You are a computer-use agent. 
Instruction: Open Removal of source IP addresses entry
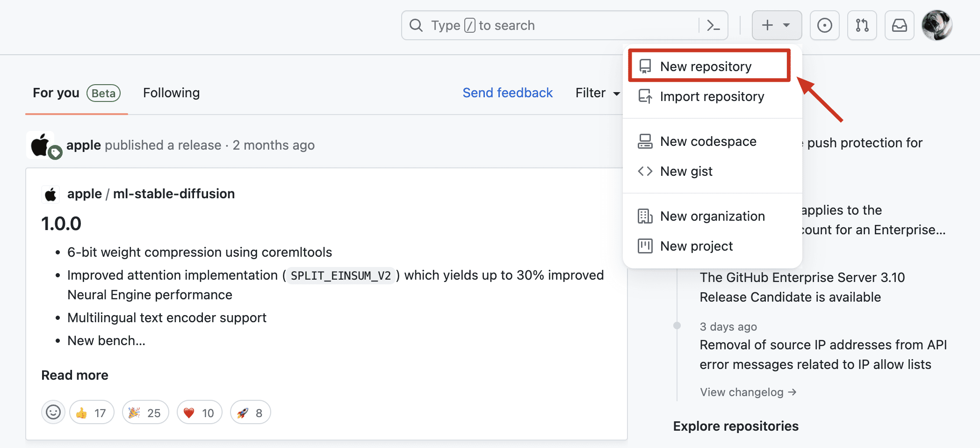(x=823, y=354)
